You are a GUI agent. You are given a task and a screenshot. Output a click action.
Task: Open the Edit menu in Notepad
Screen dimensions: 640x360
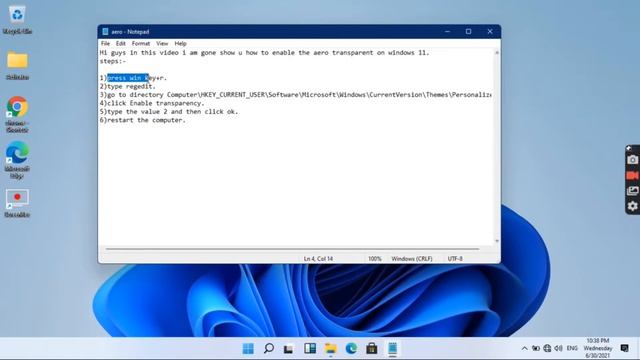coord(120,43)
